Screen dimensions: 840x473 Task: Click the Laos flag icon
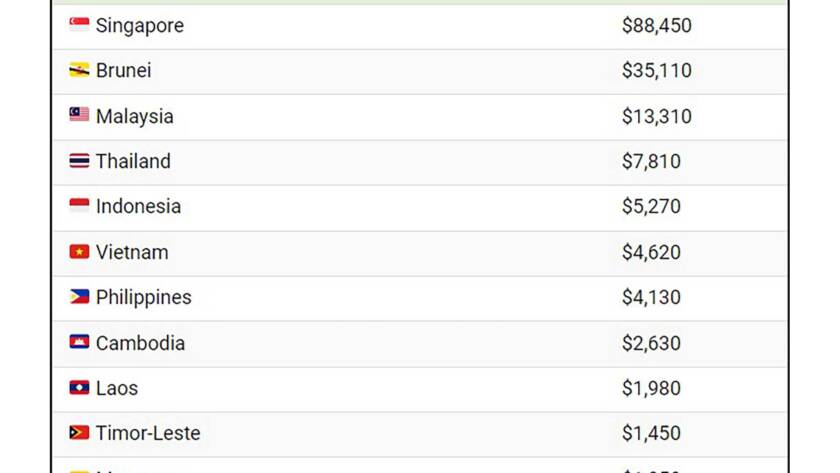[79, 387]
